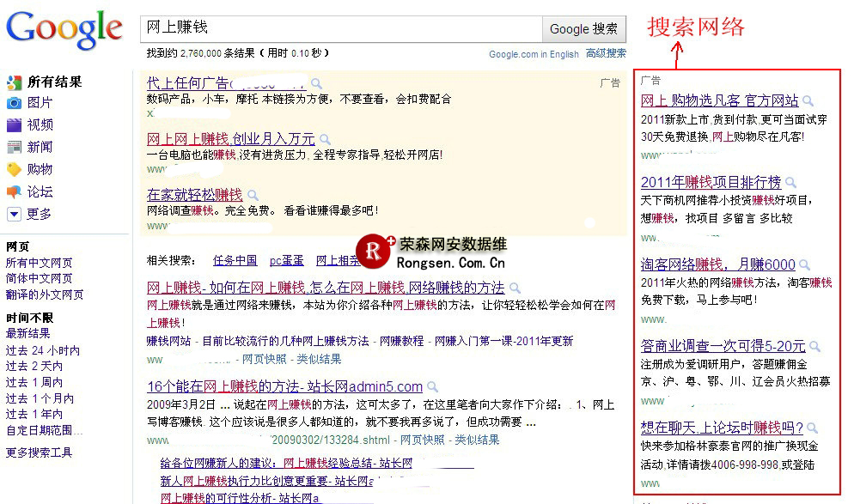Viewport: 854px width, 504px height.
Task: Click related search link pc蛋蛋
Action: pos(286,260)
